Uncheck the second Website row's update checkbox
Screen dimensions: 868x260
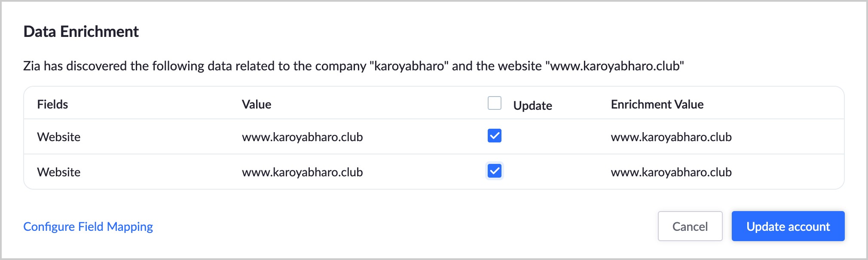494,171
